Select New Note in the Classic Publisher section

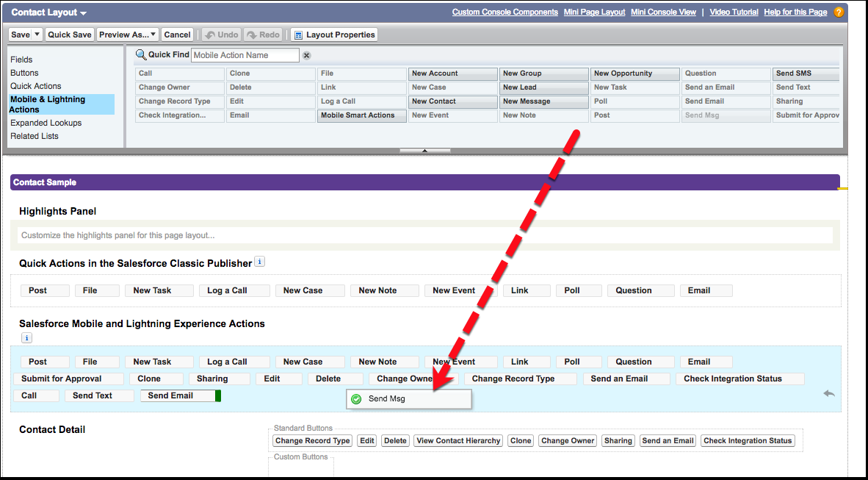click(385, 290)
